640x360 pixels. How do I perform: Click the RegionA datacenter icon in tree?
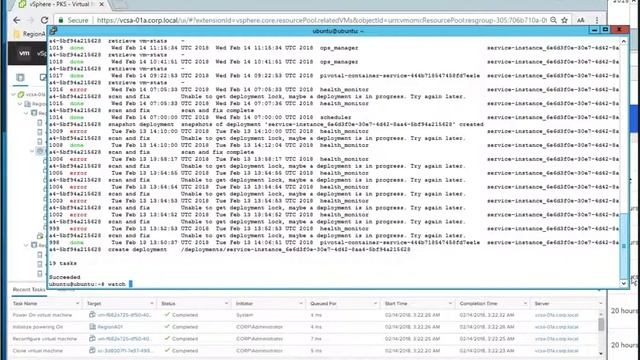point(27,104)
